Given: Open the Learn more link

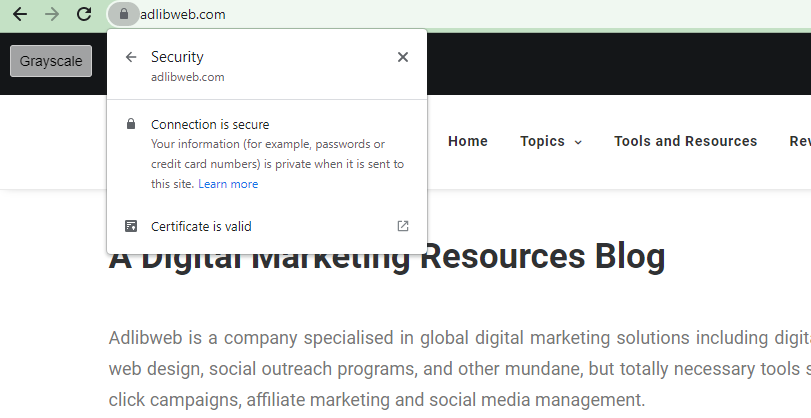Looking at the screenshot, I should 228,184.
